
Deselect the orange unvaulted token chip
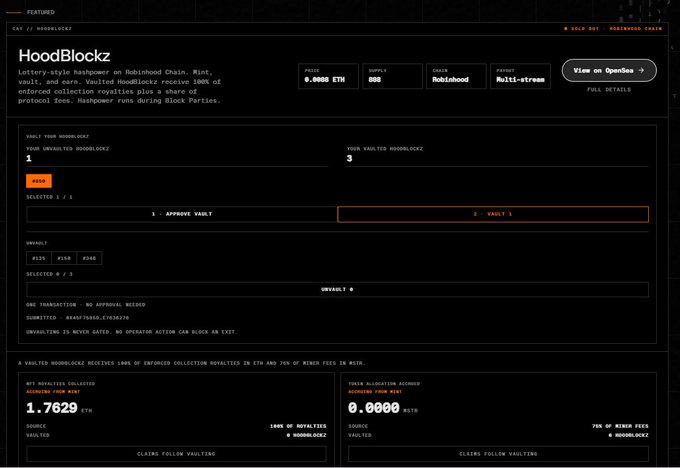[x=39, y=181]
